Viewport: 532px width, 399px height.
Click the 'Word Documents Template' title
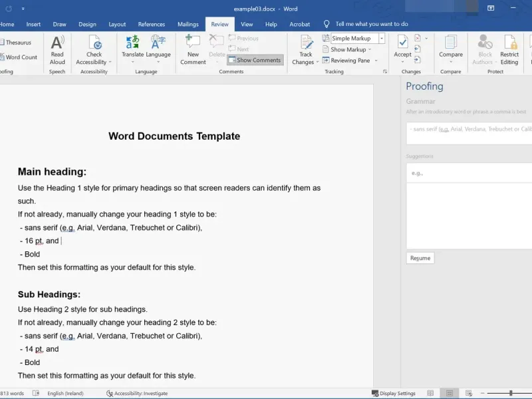coord(174,136)
